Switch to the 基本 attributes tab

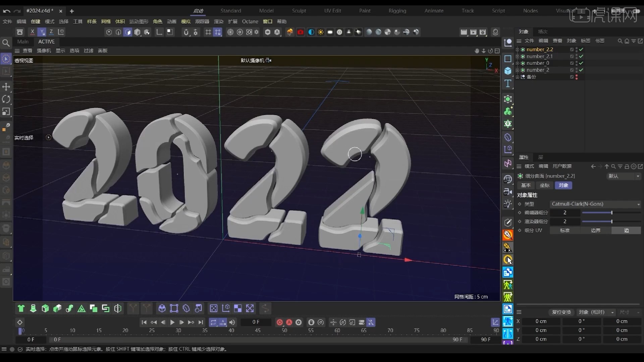pos(526,185)
